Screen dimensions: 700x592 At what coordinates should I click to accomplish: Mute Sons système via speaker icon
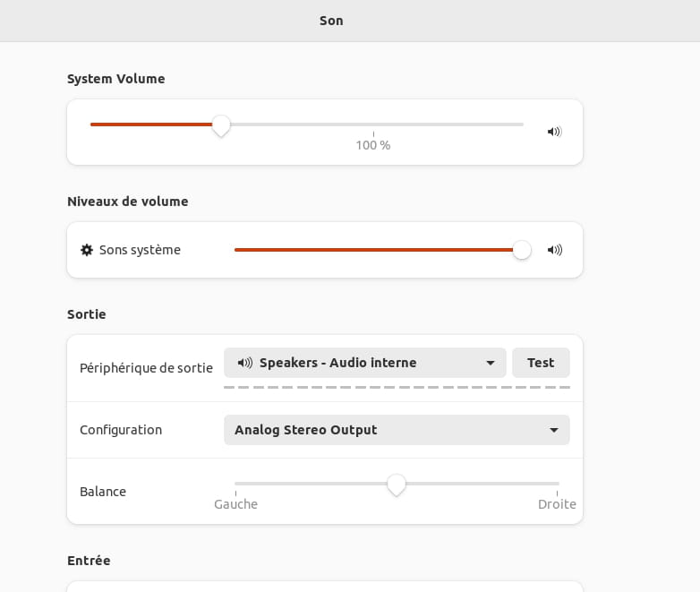554,250
